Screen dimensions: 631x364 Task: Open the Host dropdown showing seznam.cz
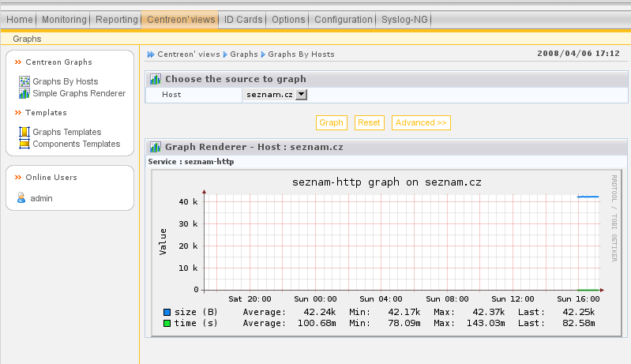click(276, 95)
